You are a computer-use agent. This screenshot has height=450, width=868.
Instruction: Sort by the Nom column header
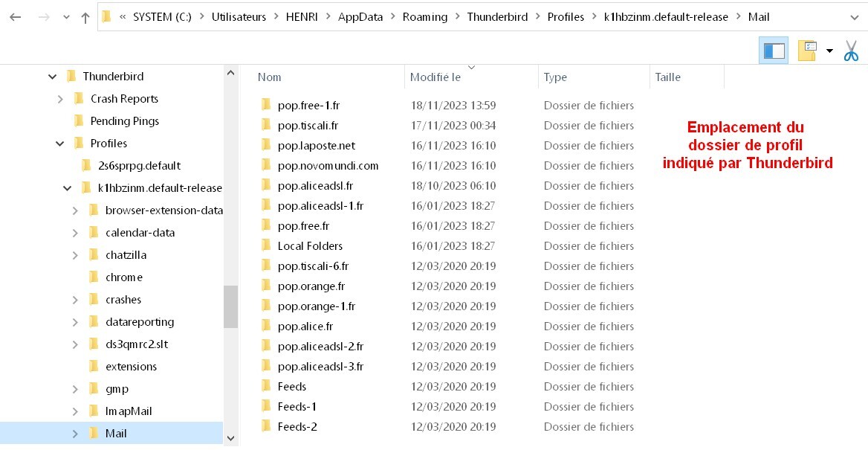pyautogui.click(x=269, y=77)
